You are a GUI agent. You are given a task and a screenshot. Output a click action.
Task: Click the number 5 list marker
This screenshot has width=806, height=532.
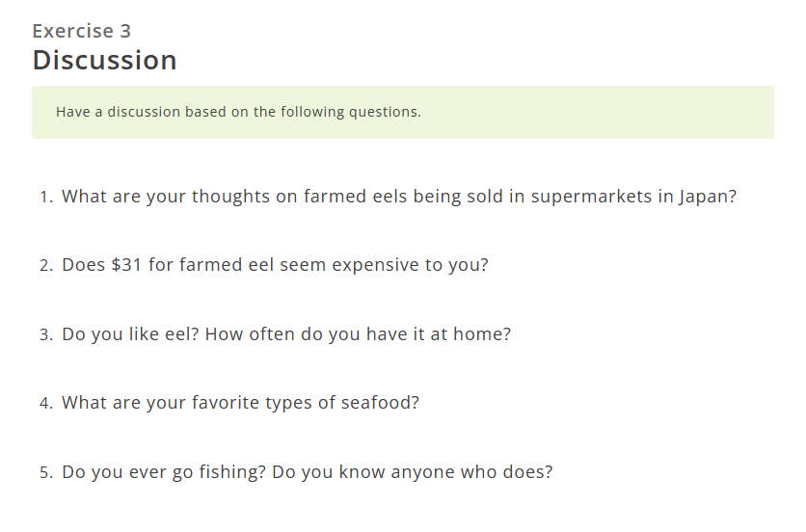tap(46, 472)
